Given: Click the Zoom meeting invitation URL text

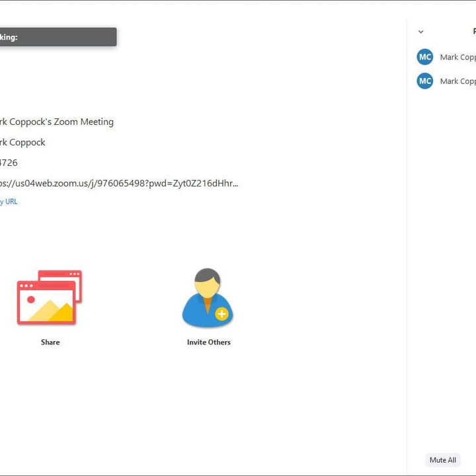Looking at the screenshot, I should 119,183.
